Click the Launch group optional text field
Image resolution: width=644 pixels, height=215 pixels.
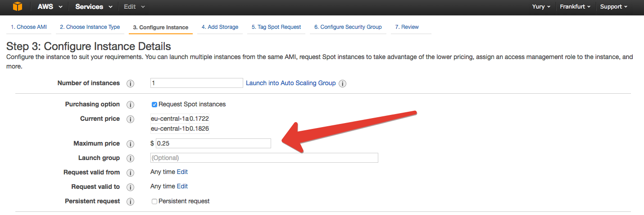(264, 158)
